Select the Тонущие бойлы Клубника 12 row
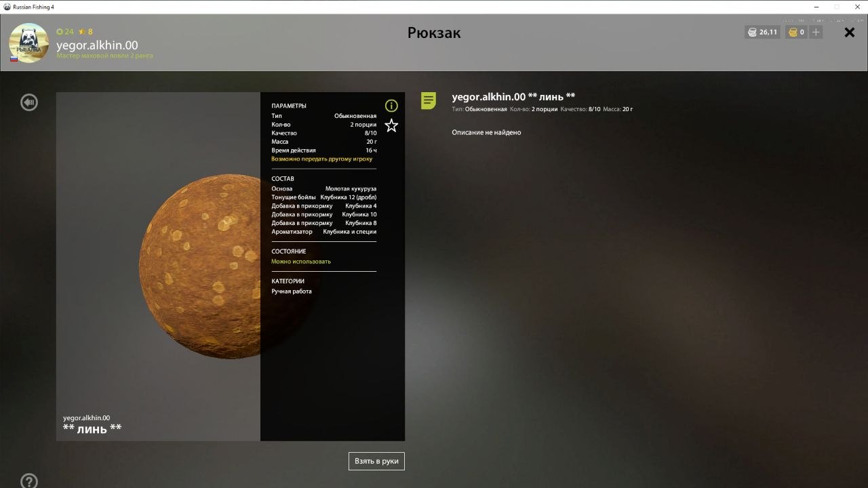Viewport: 868px width, 488px height. click(x=324, y=197)
